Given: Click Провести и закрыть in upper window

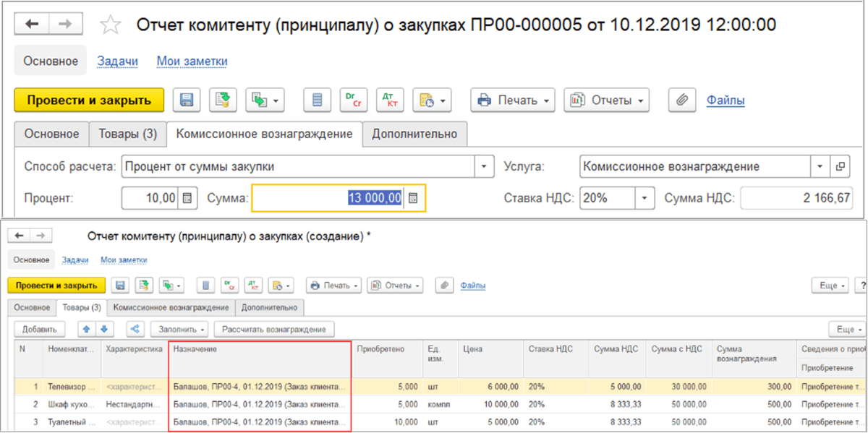Looking at the screenshot, I should pos(89,100).
